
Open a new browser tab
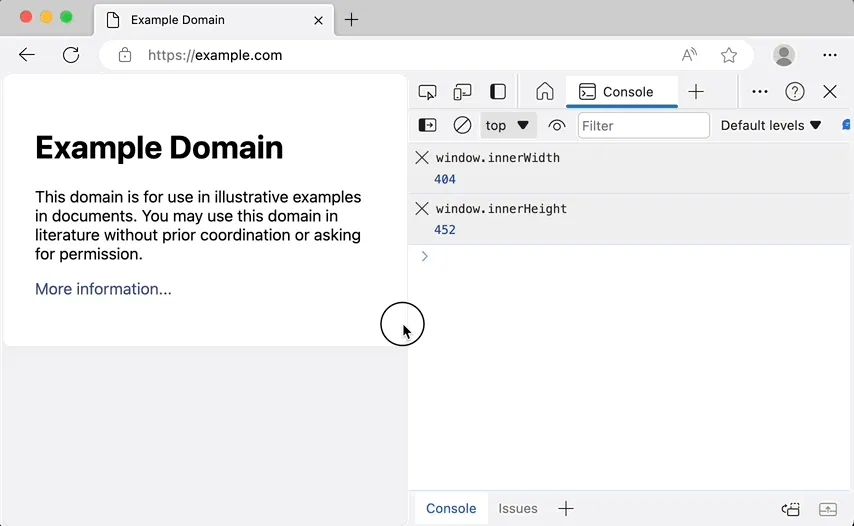352,20
